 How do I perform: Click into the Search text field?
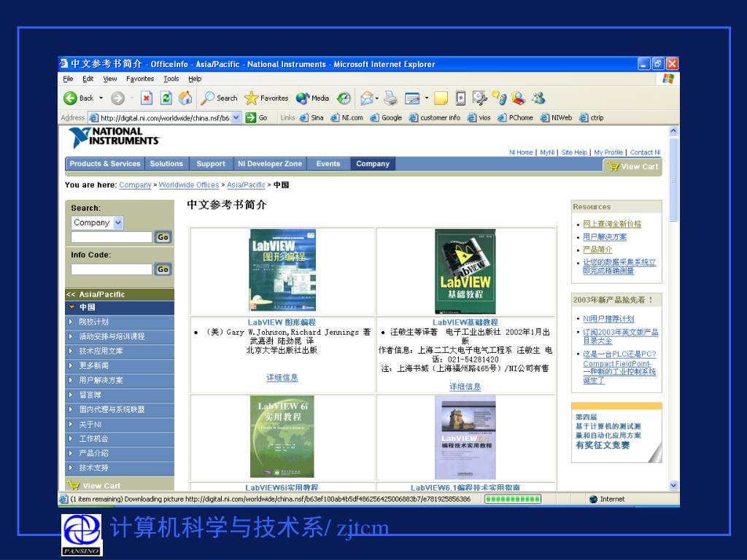click(x=112, y=237)
